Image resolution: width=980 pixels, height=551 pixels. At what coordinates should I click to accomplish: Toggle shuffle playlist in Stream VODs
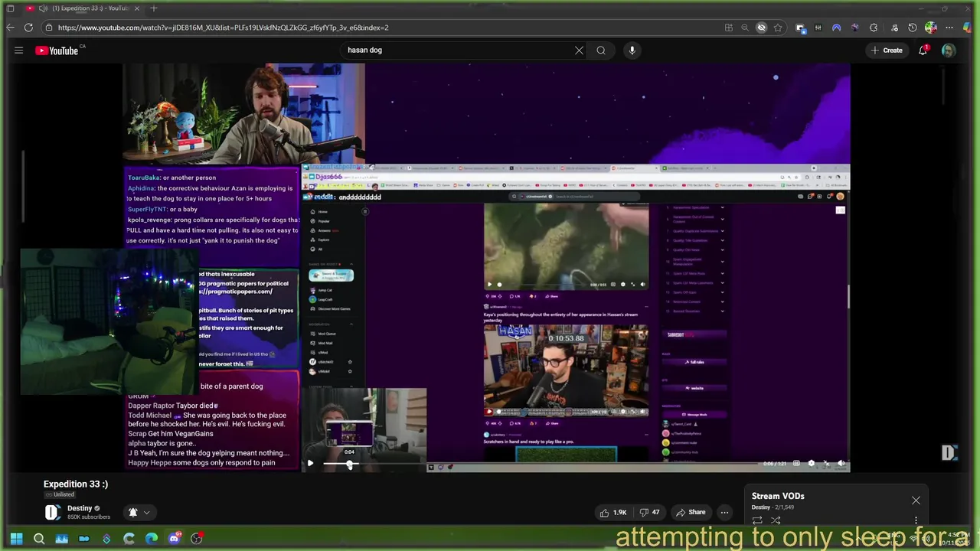[776, 521]
